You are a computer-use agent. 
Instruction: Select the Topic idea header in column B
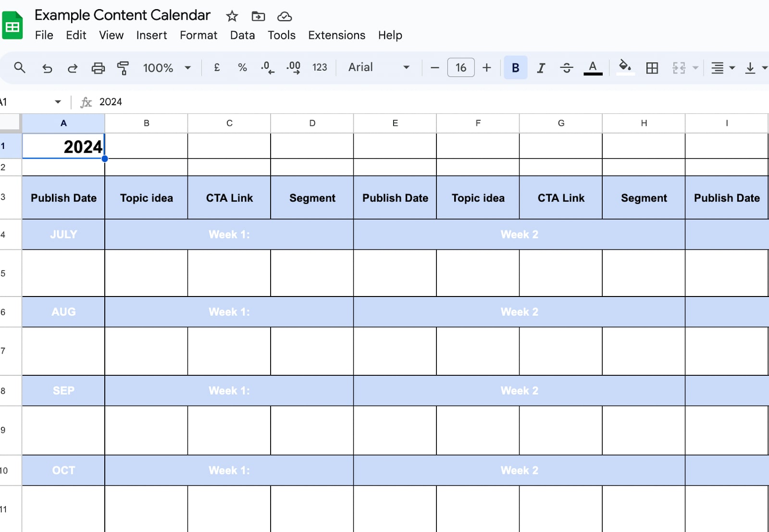point(147,198)
